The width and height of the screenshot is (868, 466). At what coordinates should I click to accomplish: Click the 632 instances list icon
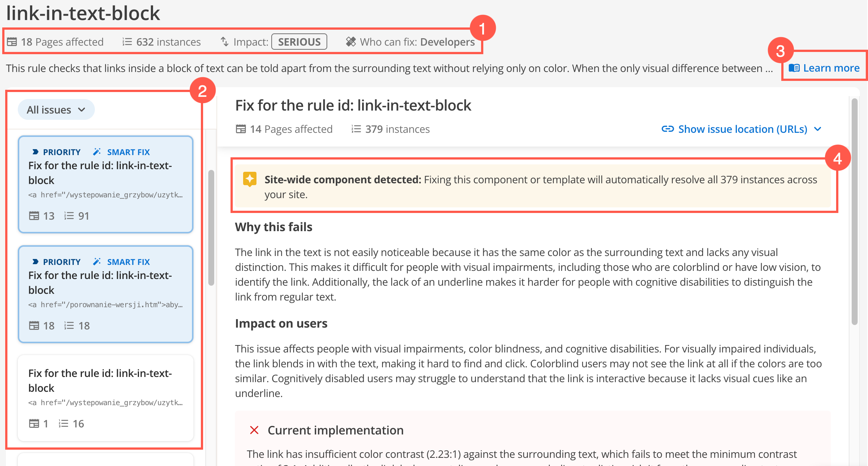pos(127,42)
